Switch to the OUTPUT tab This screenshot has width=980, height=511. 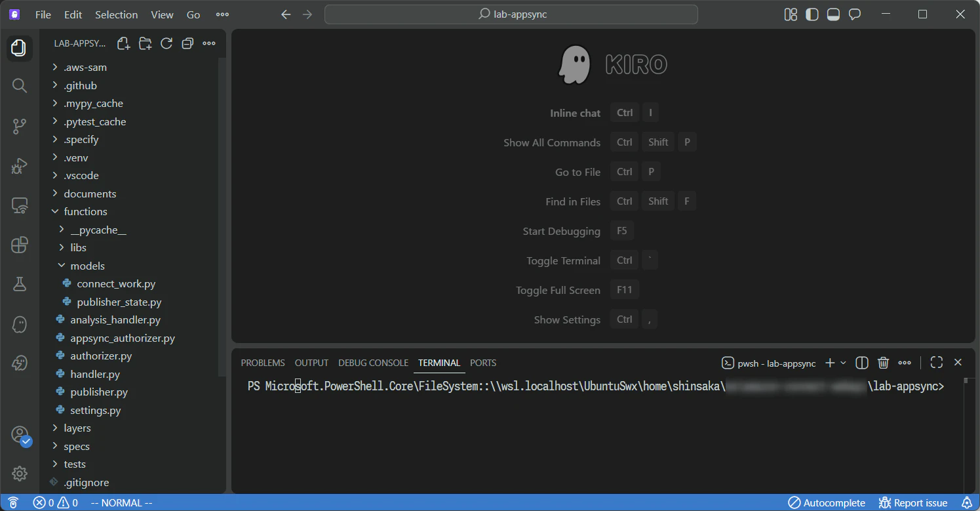pos(311,363)
